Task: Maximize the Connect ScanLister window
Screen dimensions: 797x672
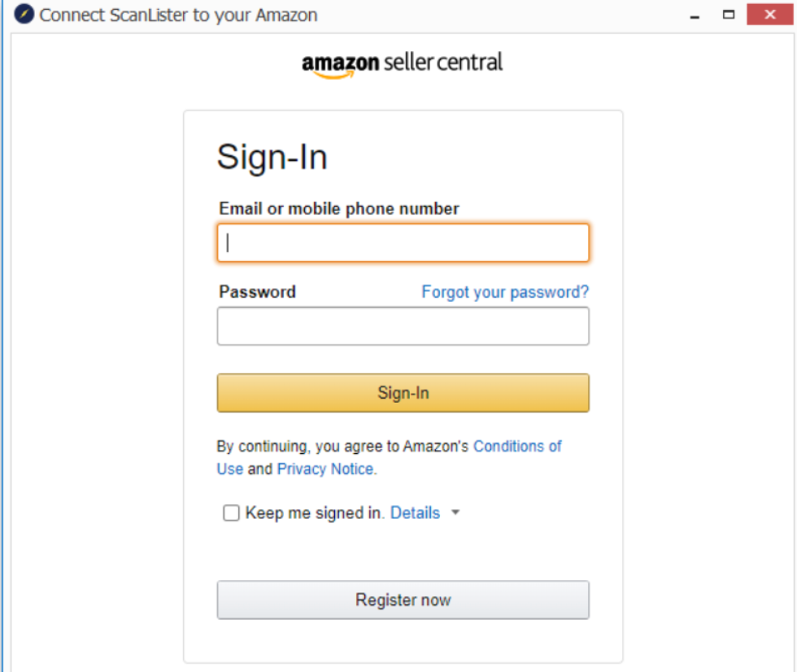Action: [x=729, y=15]
